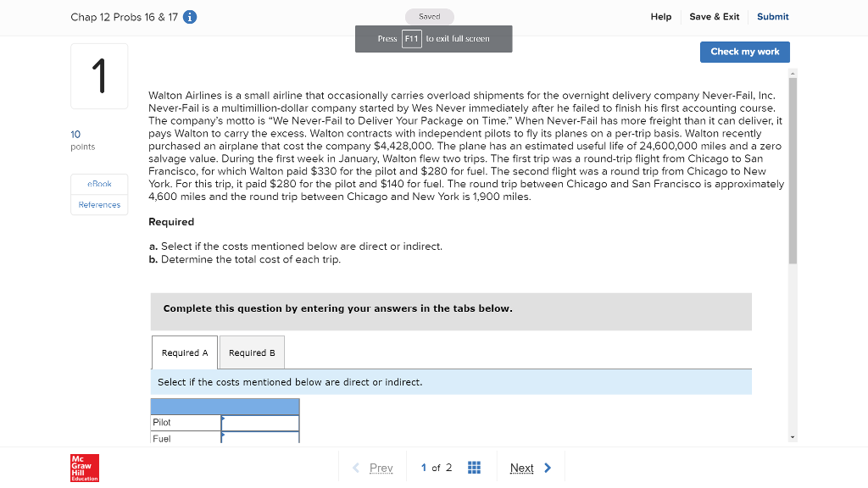The image size is (868, 488).
Task: Click the F11 exit fullscreen notification
Action: [x=433, y=38]
